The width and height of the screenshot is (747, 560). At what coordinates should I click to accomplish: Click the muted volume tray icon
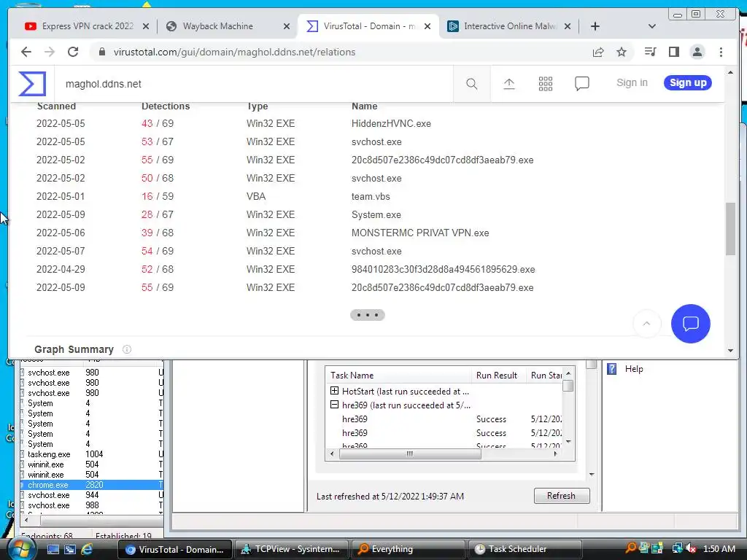pos(691,548)
